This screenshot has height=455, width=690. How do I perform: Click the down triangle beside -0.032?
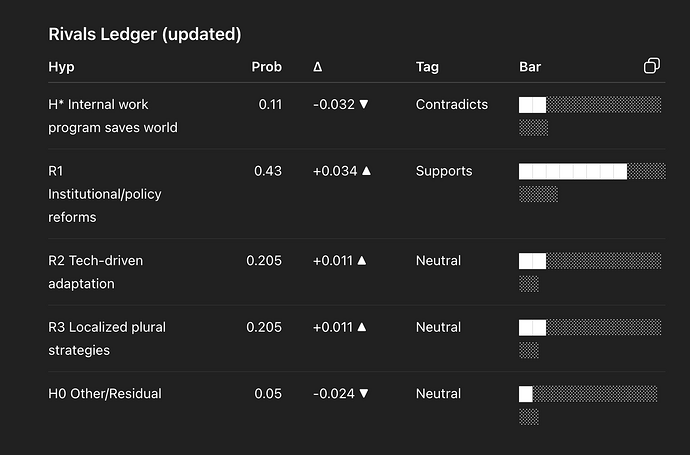coord(363,104)
